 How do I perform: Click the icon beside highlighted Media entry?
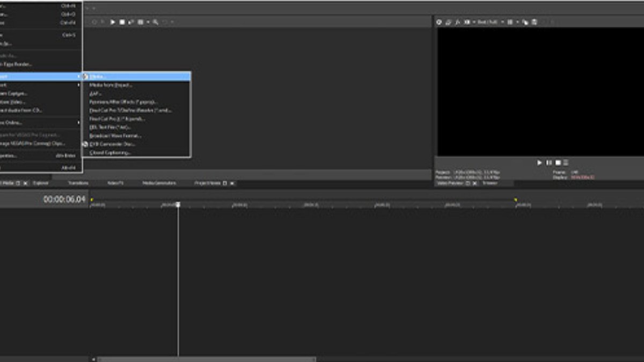(85, 76)
